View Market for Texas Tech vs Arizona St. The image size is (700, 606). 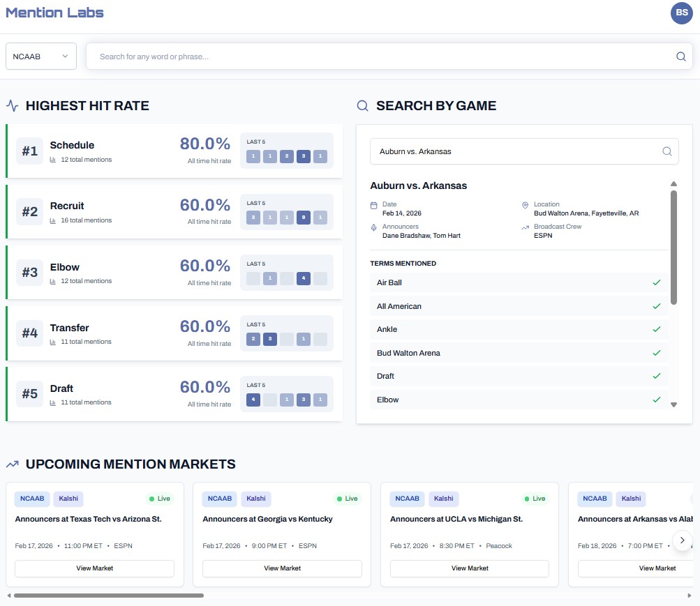tap(95, 568)
